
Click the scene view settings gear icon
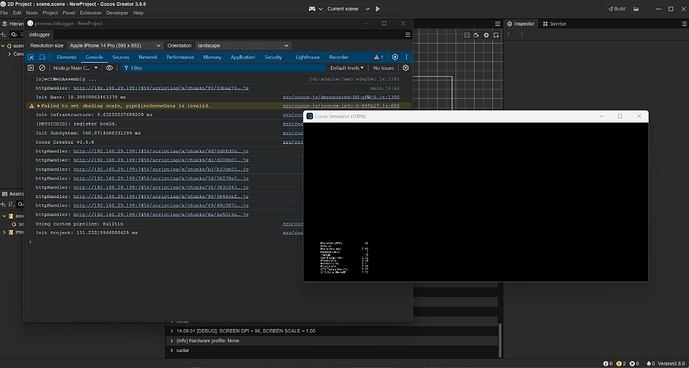(x=486, y=35)
